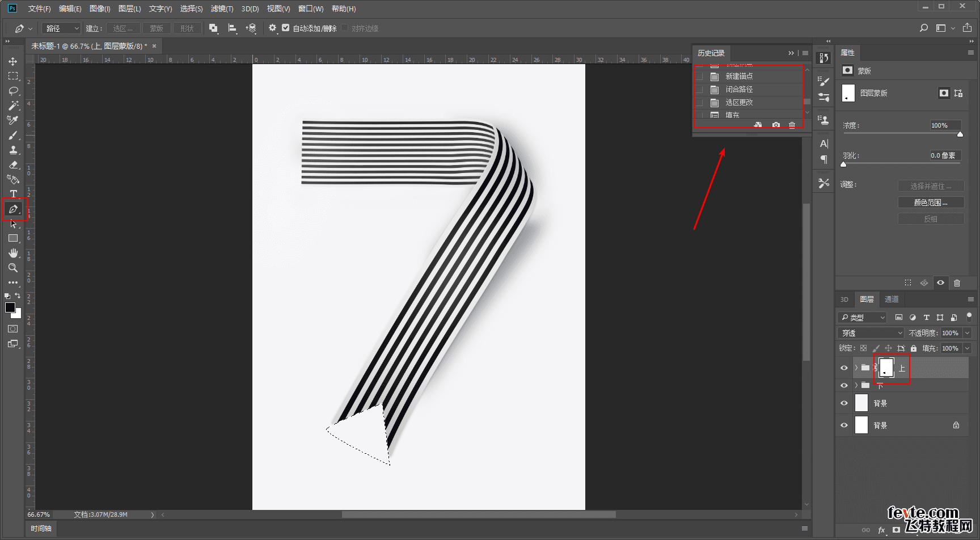
Task: Select the 闭合路径 history state
Action: click(x=739, y=90)
